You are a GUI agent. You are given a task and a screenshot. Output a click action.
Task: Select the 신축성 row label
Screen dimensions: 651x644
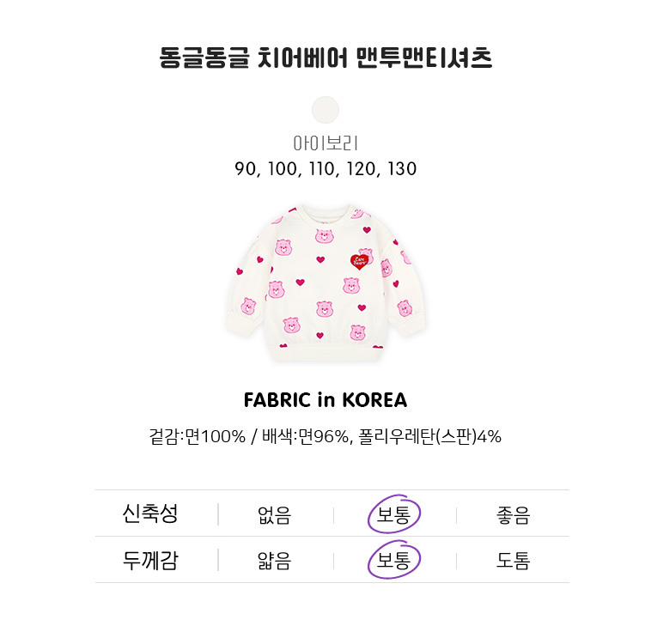pyautogui.click(x=150, y=514)
